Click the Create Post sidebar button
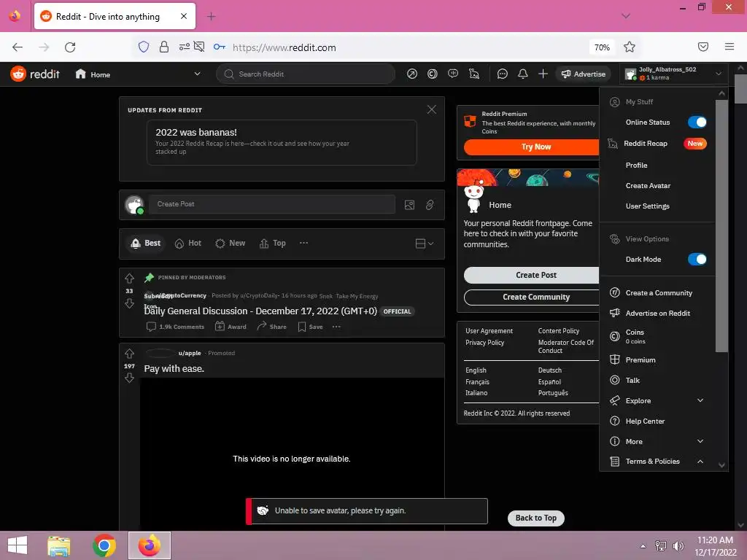This screenshot has height=560, width=747. [x=531, y=275]
